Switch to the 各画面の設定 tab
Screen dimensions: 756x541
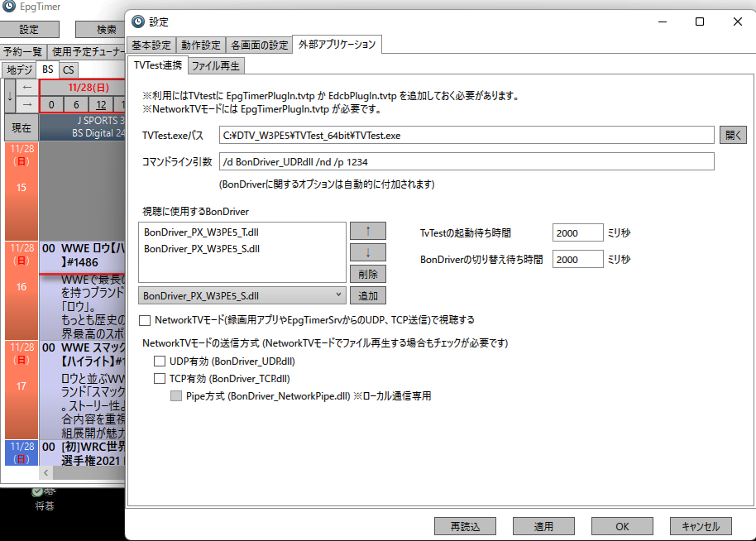259,45
